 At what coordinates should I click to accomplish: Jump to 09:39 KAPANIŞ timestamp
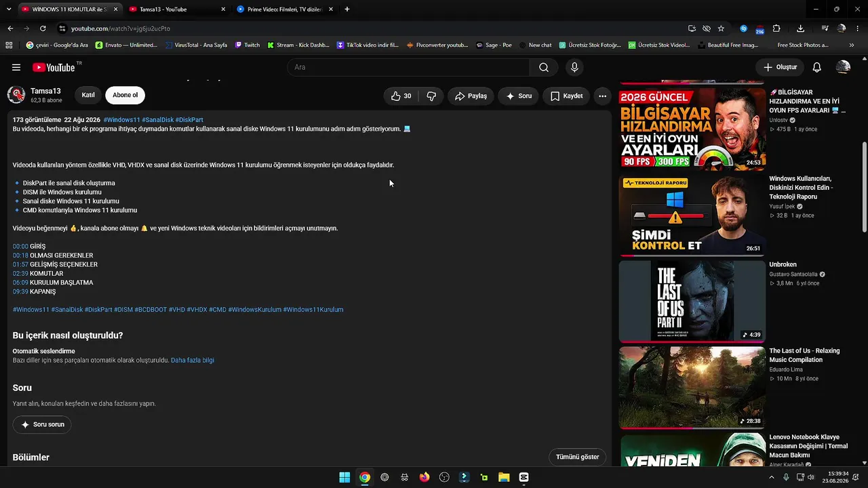click(x=20, y=291)
